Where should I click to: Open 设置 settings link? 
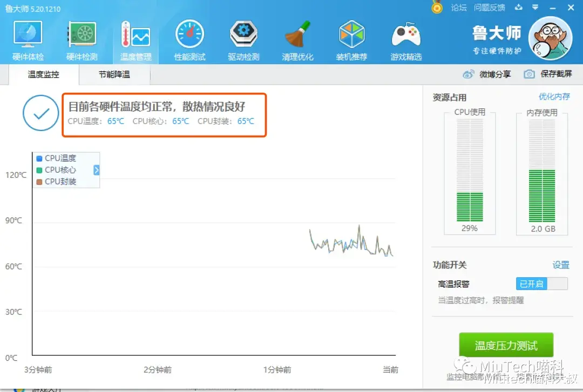pos(561,265)
